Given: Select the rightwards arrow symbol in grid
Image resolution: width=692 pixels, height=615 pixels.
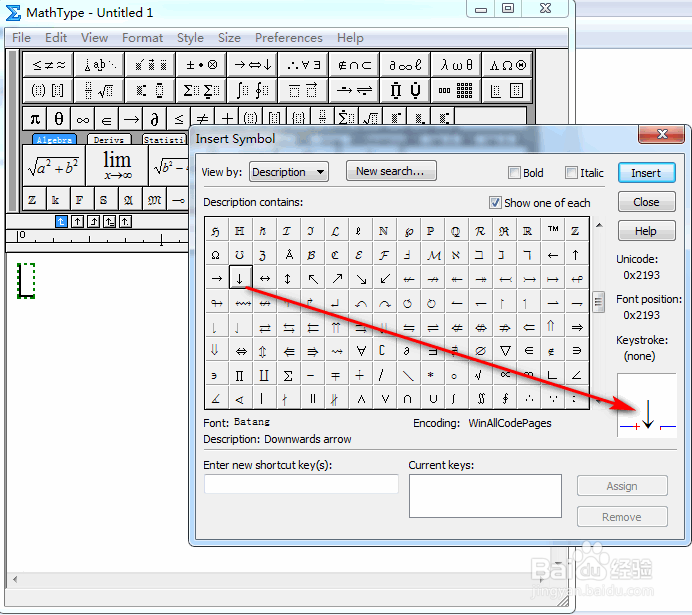Looking at the screenshot, I should pyautogui.click(x=217, y=278).
